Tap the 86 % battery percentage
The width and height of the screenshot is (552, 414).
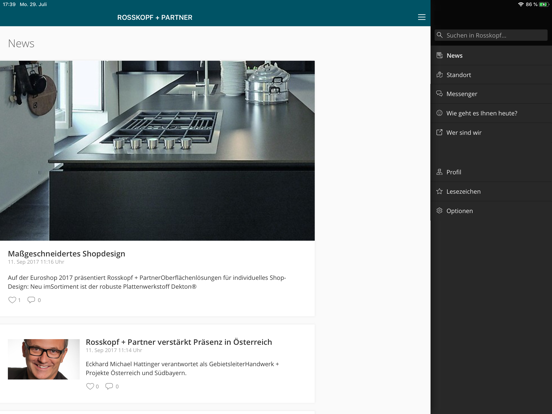(531, 4)
